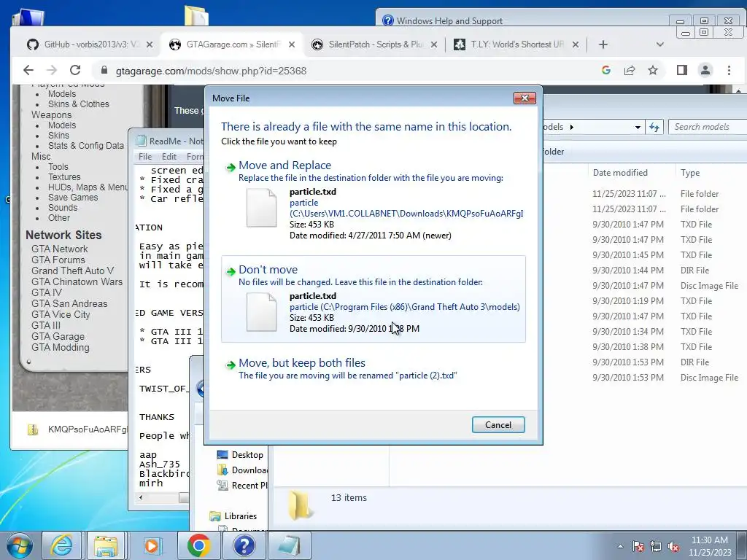Toggle Chrome side panel
The image size is (747, 560).
coord(682,71)
